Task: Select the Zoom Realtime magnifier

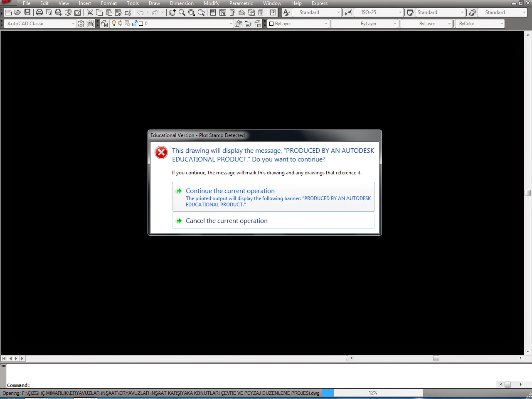Action: pyautogui.click(x=182, y=12)
